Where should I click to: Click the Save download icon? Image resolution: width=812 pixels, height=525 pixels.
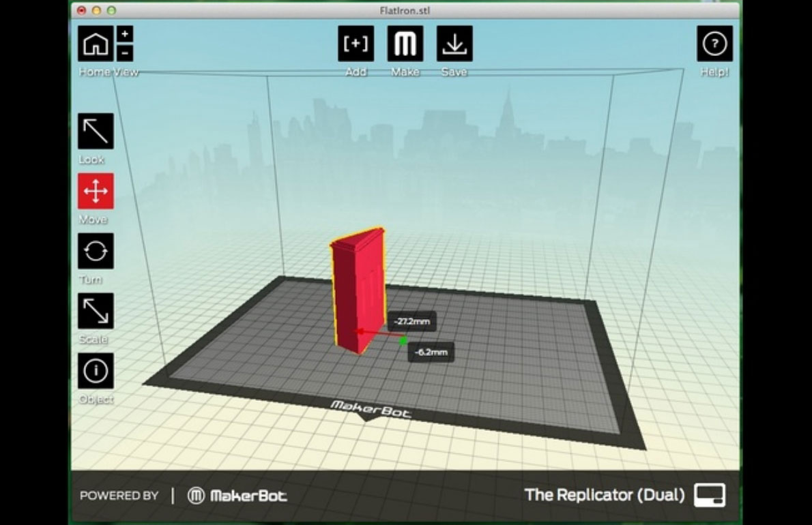point(454,44)
